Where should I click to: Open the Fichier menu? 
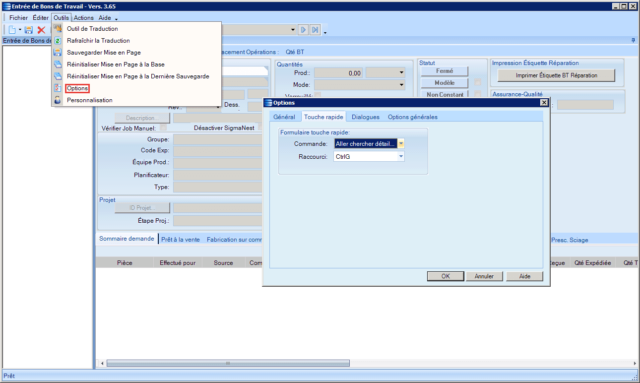click(x=18, y=18)
